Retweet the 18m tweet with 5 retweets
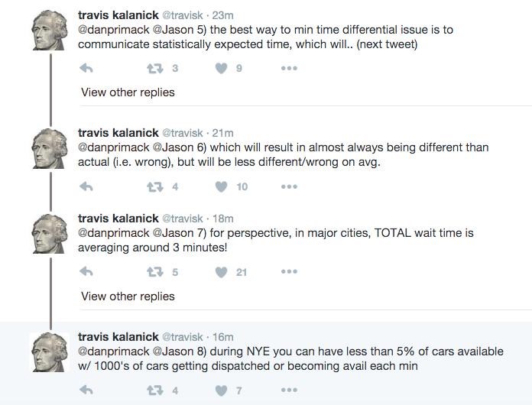The image size is (532, 405). click(154, 272)
